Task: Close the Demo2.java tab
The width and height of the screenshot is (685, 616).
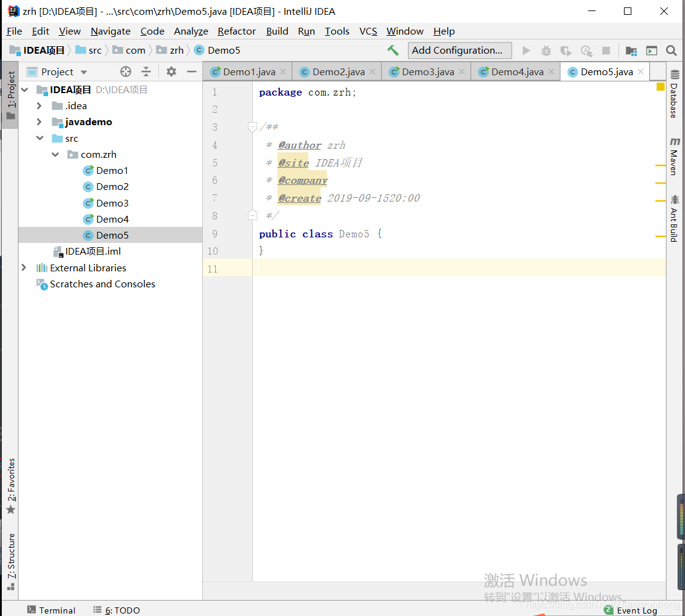Action: (372, 72)
